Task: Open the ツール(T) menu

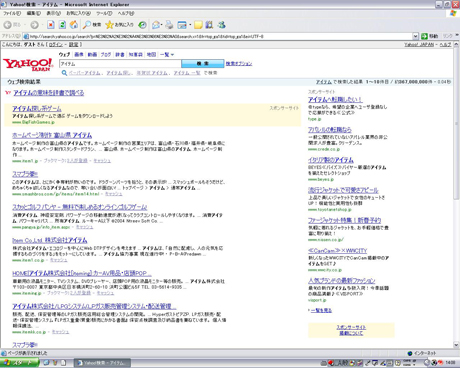Action: 104,13
